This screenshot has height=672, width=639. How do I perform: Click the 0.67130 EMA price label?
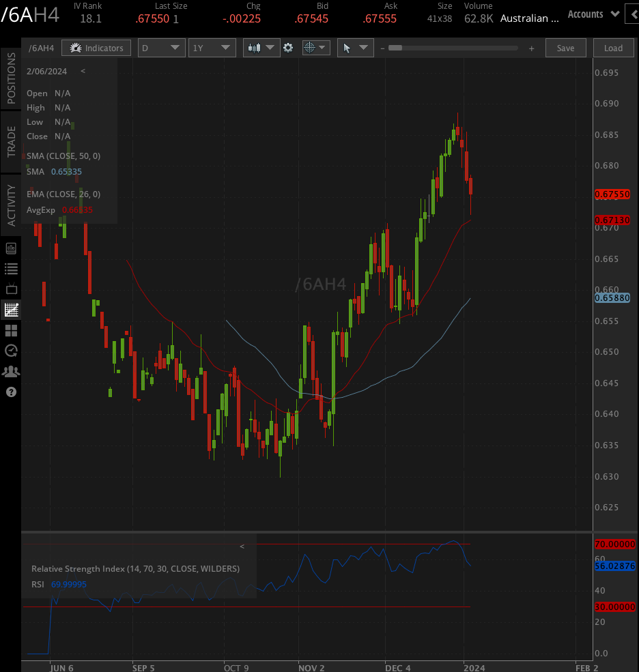tap(612, 220)
